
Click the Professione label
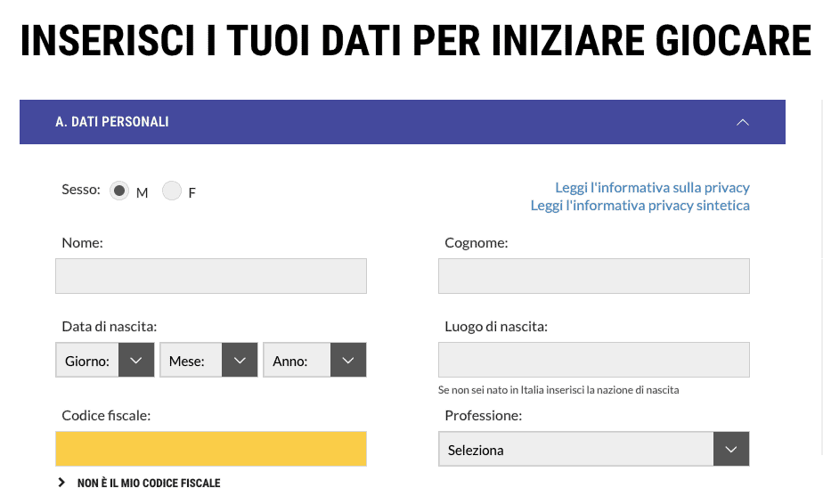point(483,416)
